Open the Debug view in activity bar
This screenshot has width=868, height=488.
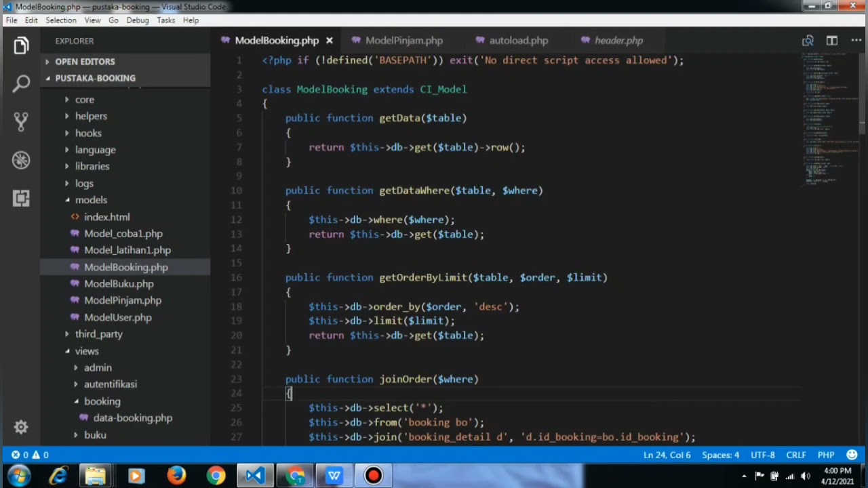click(x=21, y=160)
